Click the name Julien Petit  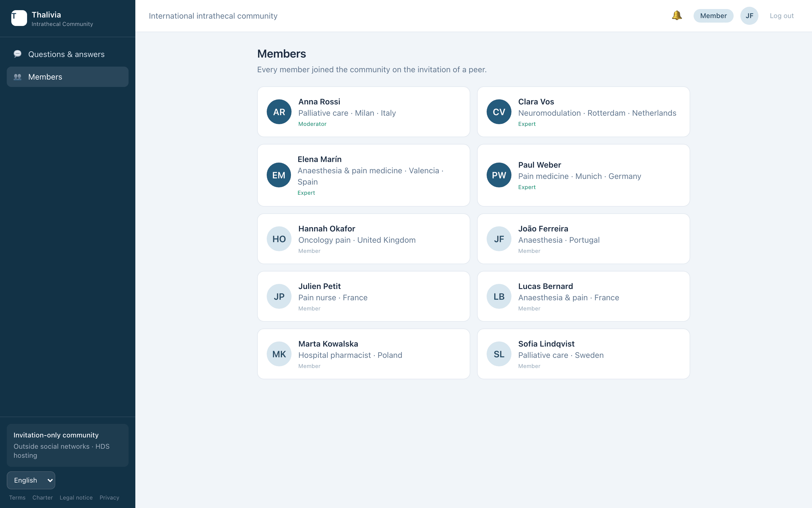point(319,286)
